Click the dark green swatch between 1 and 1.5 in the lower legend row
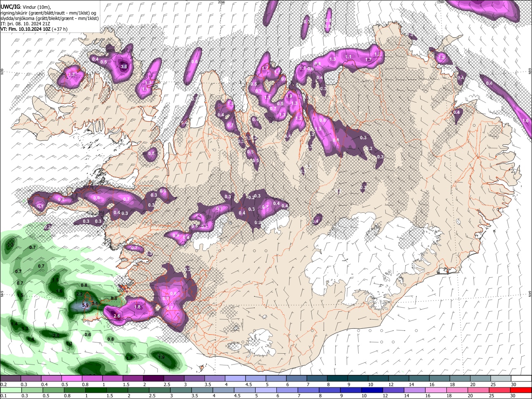Screen dimensions: 532x399 click(96, 390)
